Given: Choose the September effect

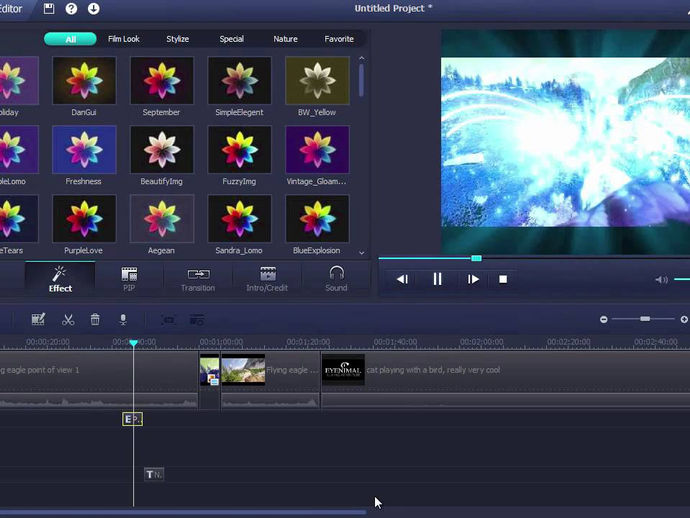Looking at the screenshot, I should coord(162,81).
